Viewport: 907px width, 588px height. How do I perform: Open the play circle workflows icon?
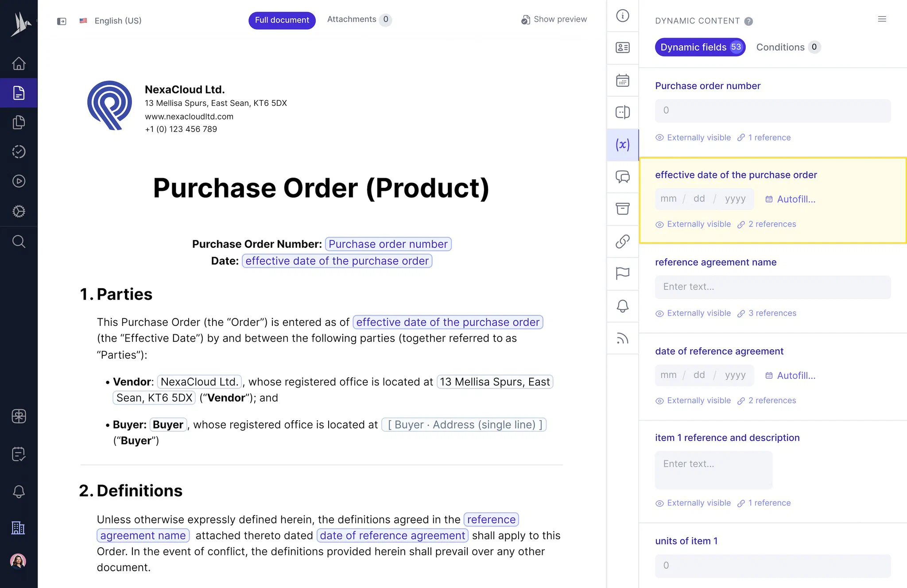click(19, 181)
